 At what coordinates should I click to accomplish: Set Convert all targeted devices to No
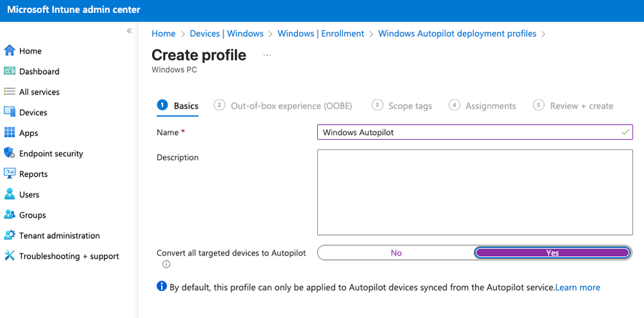[396, 253]
